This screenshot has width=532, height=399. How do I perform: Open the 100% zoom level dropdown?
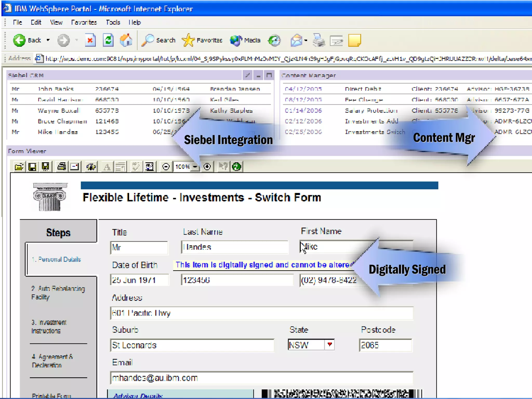pos(195,167)
